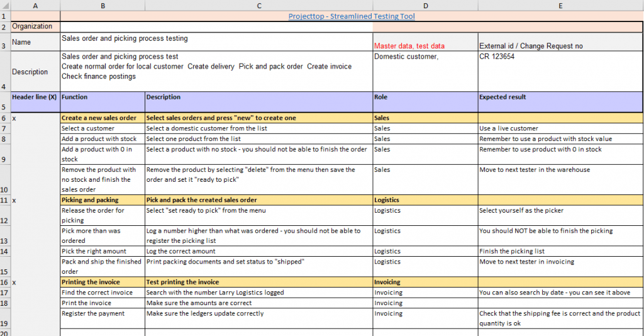644x336 pixels.
Task: Click the 'Find the correct invoice' cell
Action: (x=103, y=293)
